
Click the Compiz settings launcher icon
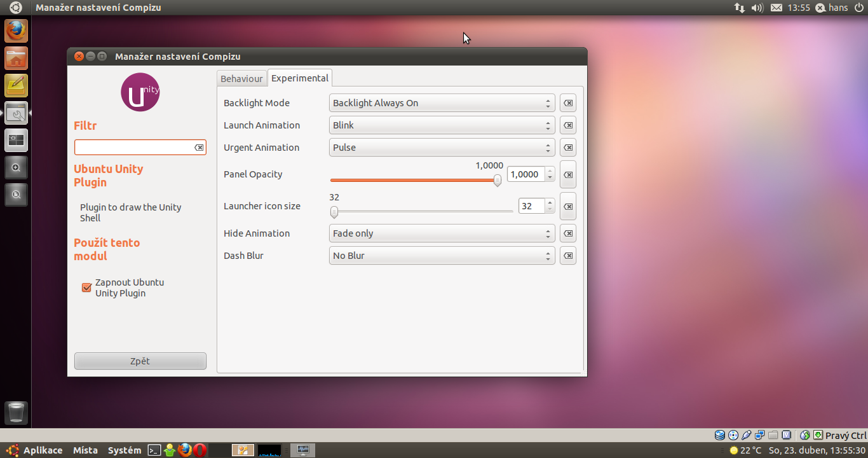pos(16,113)
